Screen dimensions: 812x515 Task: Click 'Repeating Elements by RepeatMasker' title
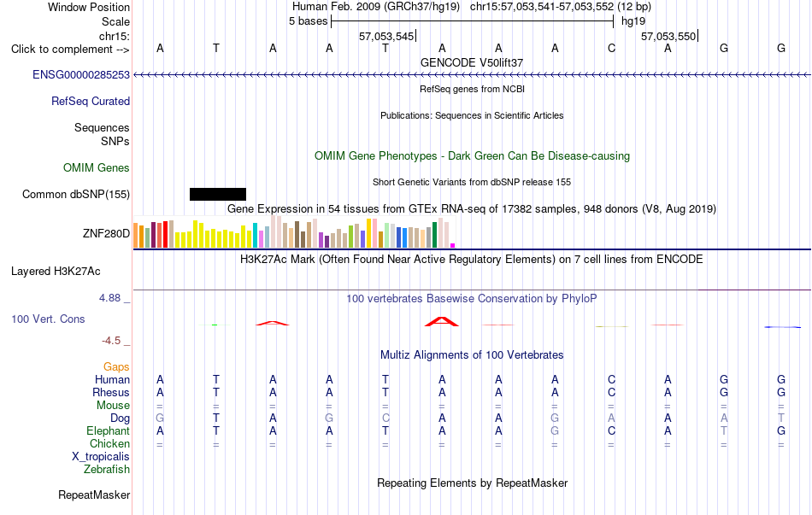click(473, 483)
